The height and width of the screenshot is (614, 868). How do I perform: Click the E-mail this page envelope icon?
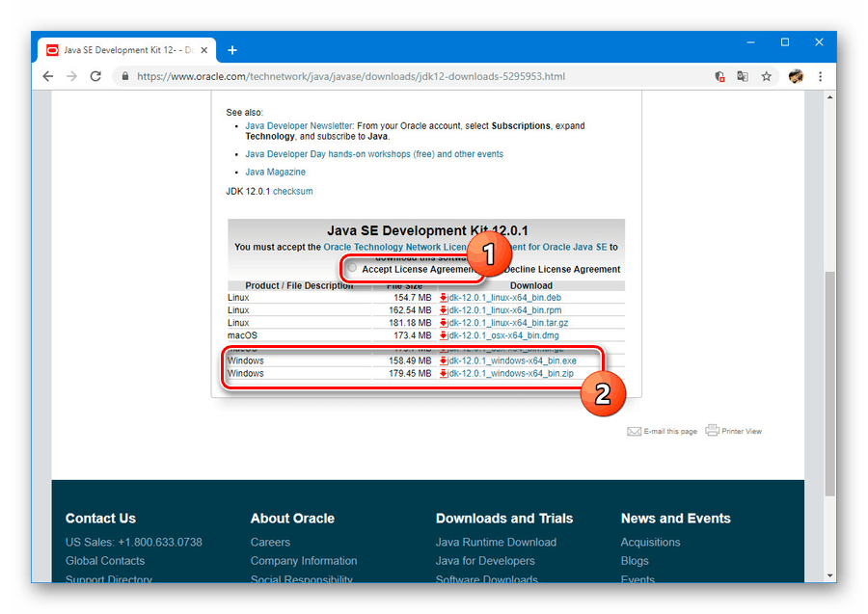pos(634,432)
